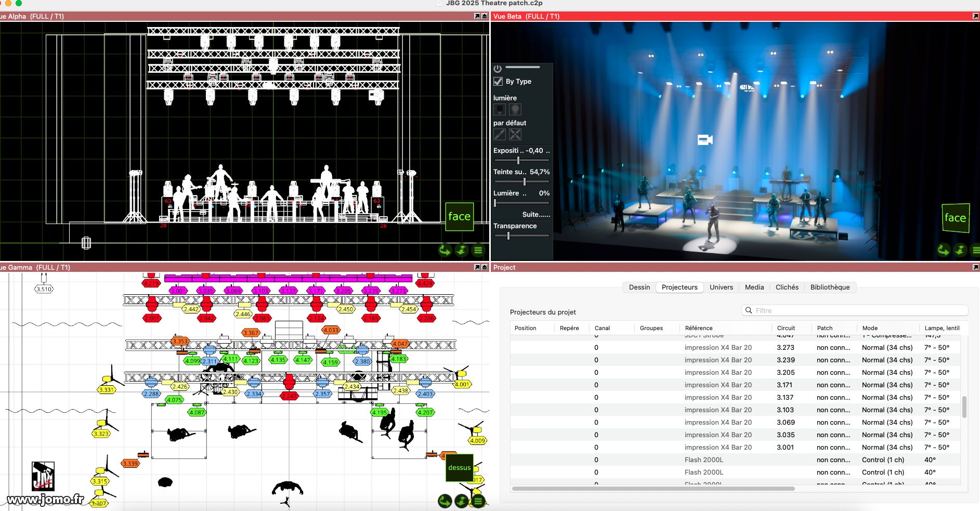Select the dark bulb icon under lumière
The image size is (980, 511).
click(500, 109)
